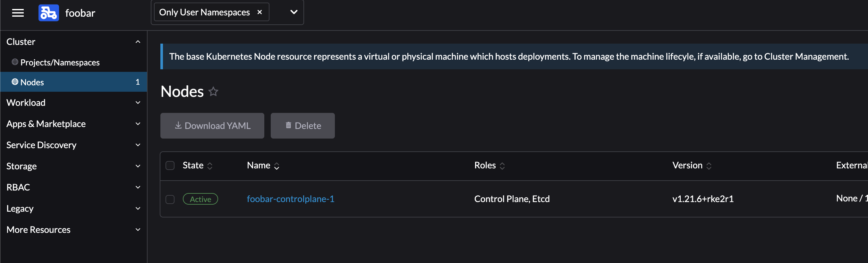Click the globe icon beside Nodes
The image size is (868, 263).
coord(15,82)
